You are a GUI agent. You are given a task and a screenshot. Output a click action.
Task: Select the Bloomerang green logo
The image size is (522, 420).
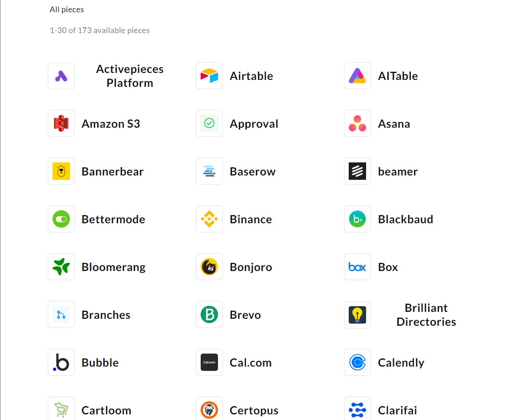click(61, 267)
